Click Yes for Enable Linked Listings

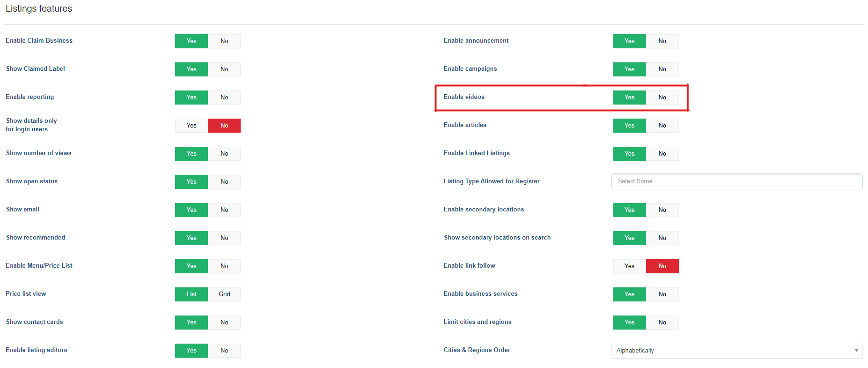(630, 154)
